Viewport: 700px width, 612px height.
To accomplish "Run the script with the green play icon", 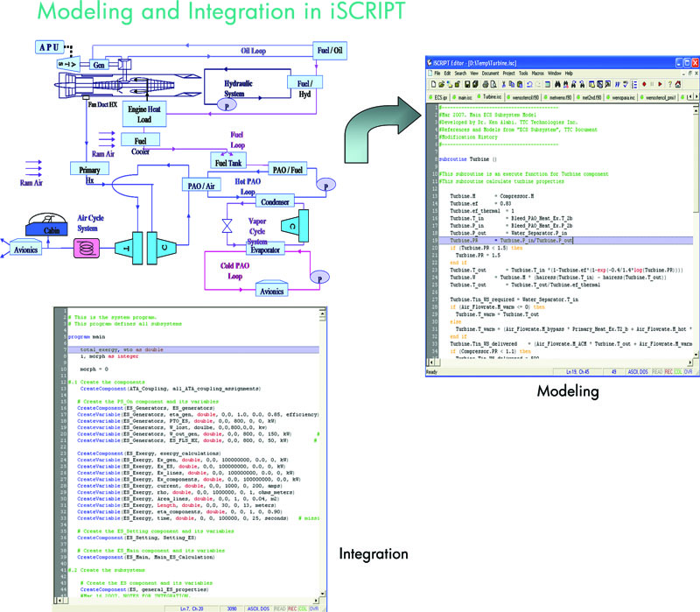I will 660,85.
